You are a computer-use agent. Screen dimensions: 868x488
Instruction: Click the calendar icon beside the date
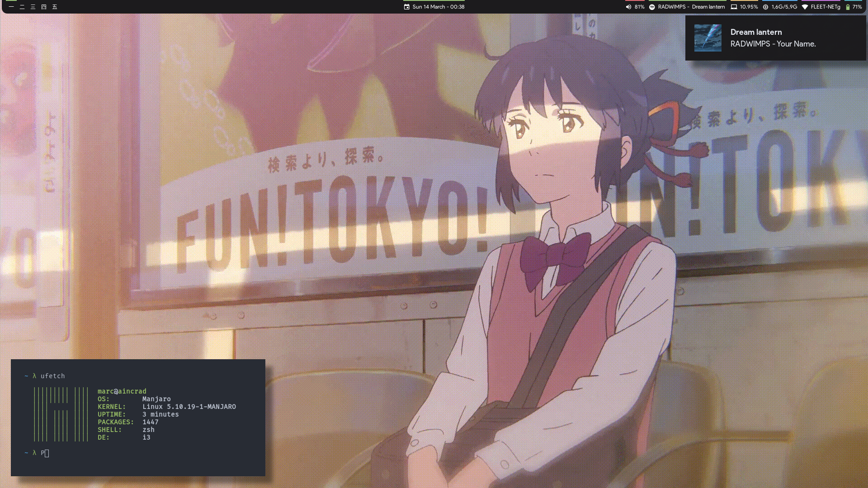coord(406,7)
